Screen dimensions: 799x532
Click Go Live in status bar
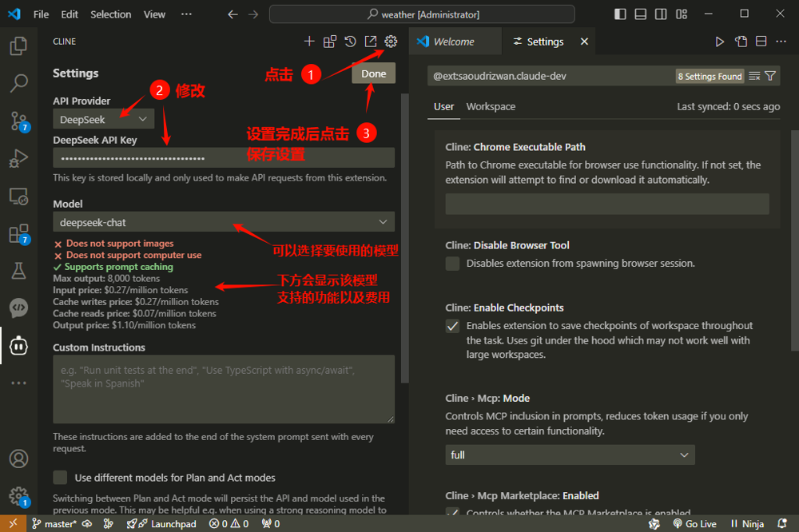click(694, 524)
